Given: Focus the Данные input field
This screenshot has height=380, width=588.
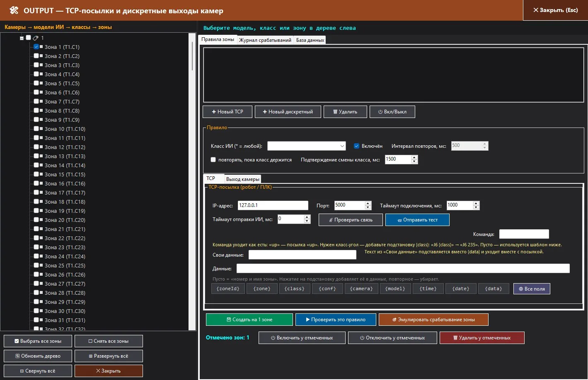Looking at the screenshot, I should pos(403,268).
